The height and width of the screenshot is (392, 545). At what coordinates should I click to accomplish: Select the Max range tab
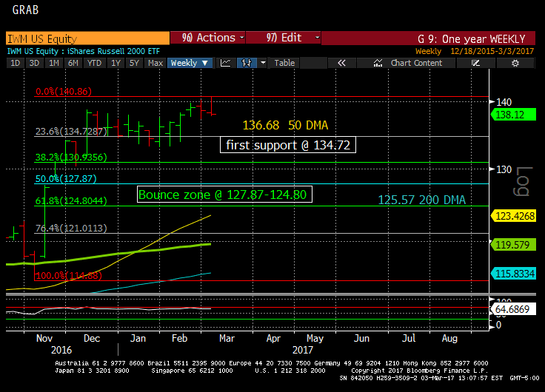click(x=156, y=63)
